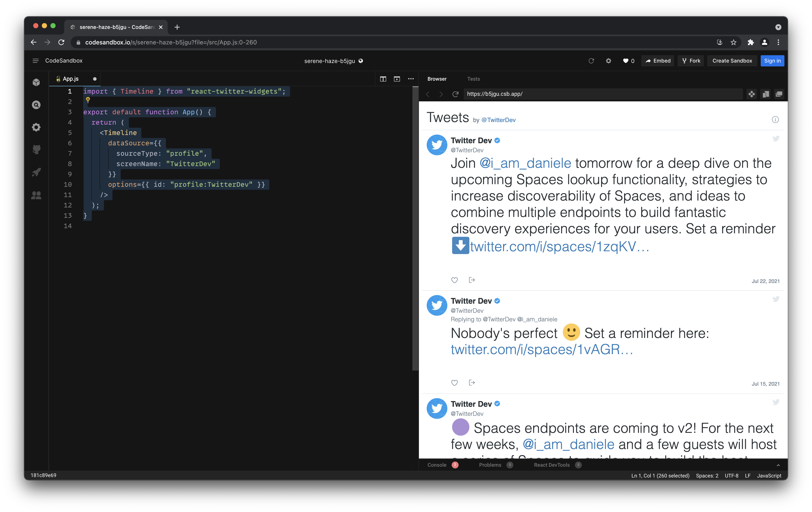Toggle the sandbox like heart in the header
This screenshot has height=512, width=812.
[626, 61]
